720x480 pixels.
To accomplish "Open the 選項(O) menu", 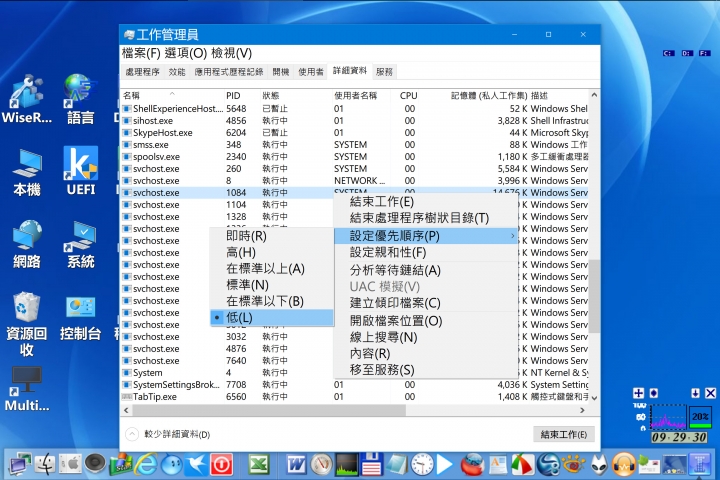I will pos(186,53).
